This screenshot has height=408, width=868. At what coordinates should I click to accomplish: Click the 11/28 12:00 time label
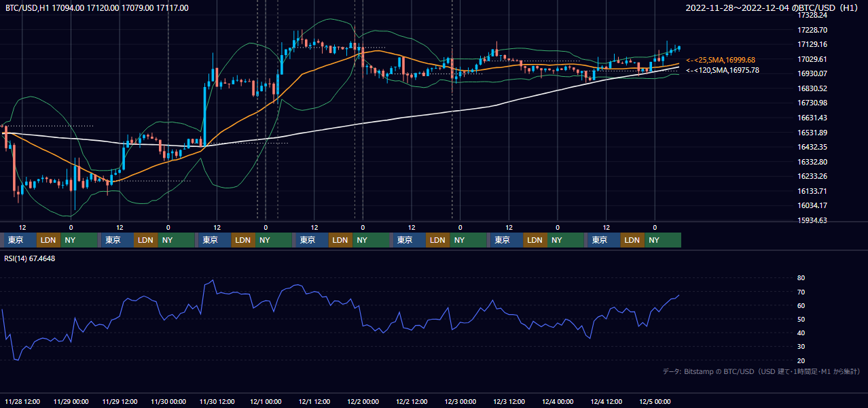coord(22,401)
